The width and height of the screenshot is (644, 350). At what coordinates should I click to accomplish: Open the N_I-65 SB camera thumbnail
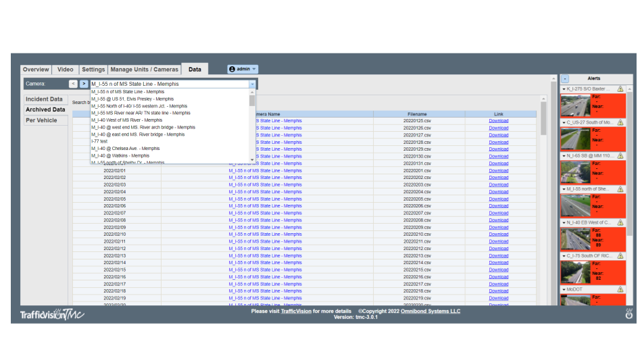click(576, 172)
